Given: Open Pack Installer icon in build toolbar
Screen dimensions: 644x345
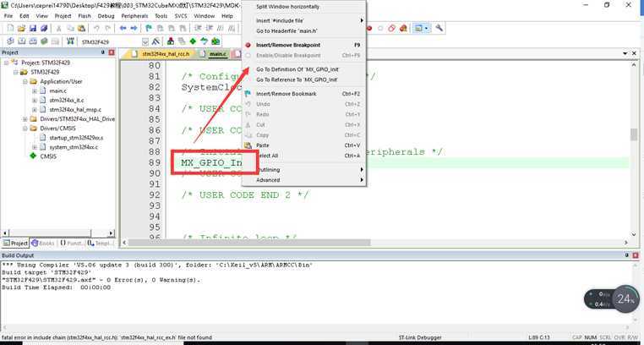Looking at the screenshot, I should (x=216, y=41).
